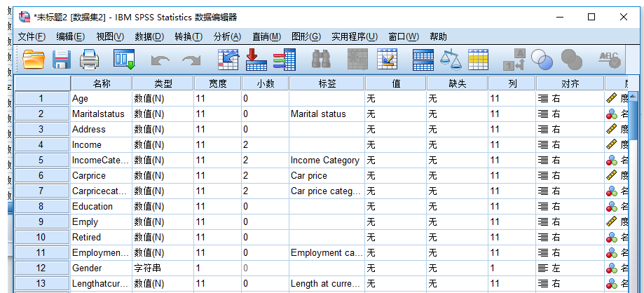
Task: Open the 图形(G) menu
Action: pyautogui.click(x=306, y=36)
